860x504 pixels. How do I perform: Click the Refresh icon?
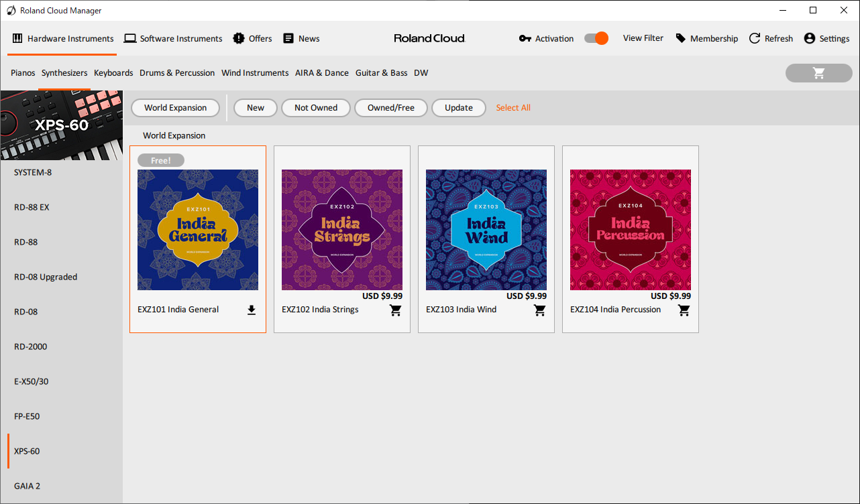click(x=755, y=38)
